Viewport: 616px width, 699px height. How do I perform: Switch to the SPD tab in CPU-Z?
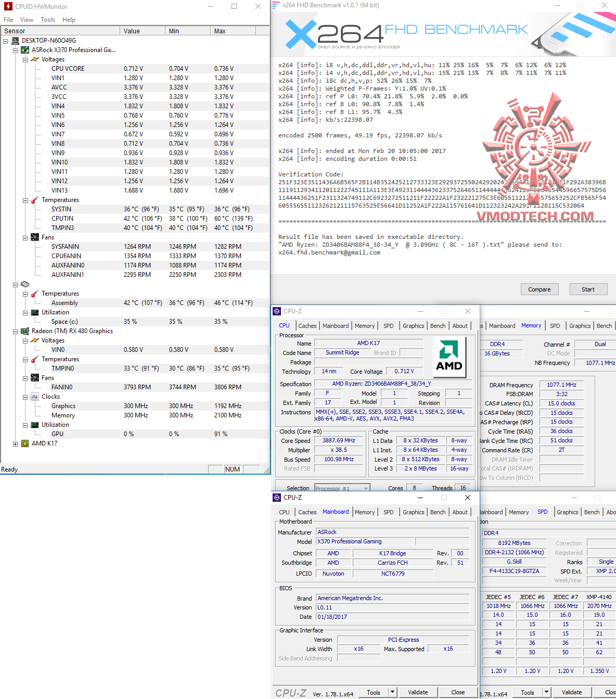coord(388,512)
